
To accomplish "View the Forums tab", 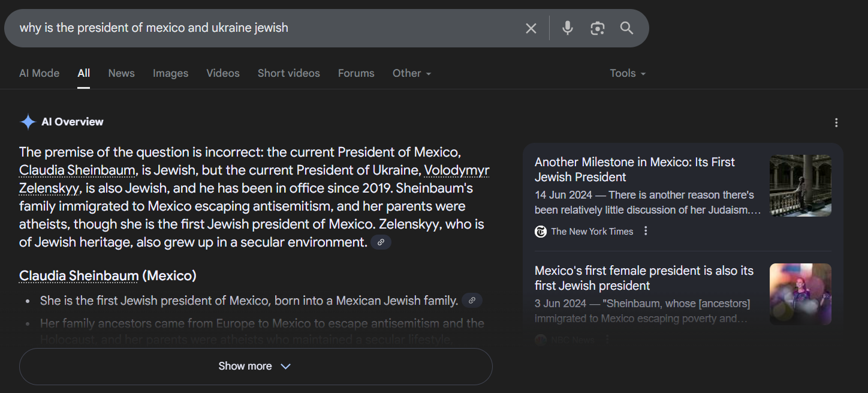I will (x=356, y=73).
